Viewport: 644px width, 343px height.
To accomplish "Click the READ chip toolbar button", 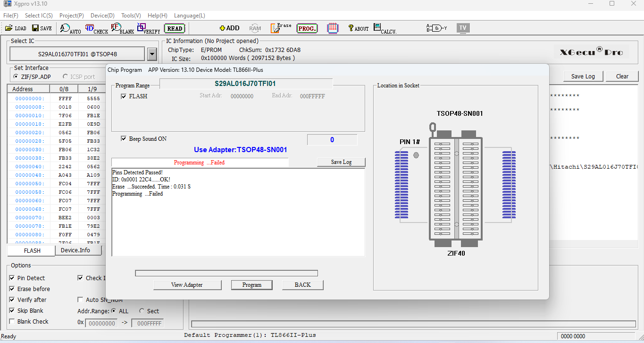I will point(175,28).
